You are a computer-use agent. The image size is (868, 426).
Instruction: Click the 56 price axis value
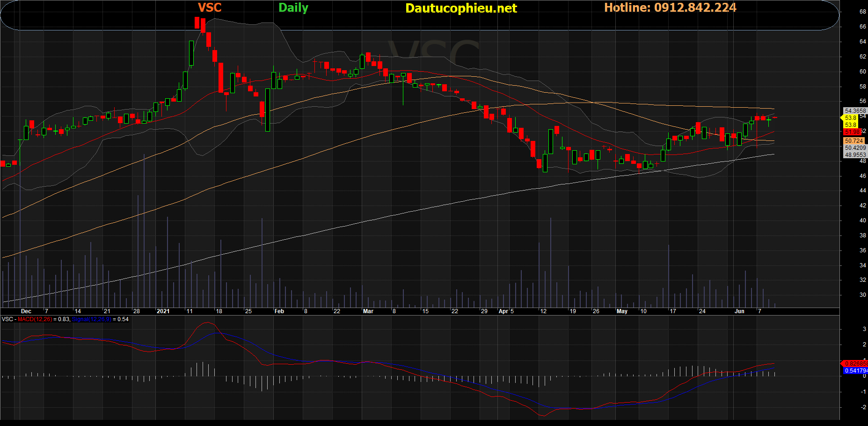pos(863,101)
